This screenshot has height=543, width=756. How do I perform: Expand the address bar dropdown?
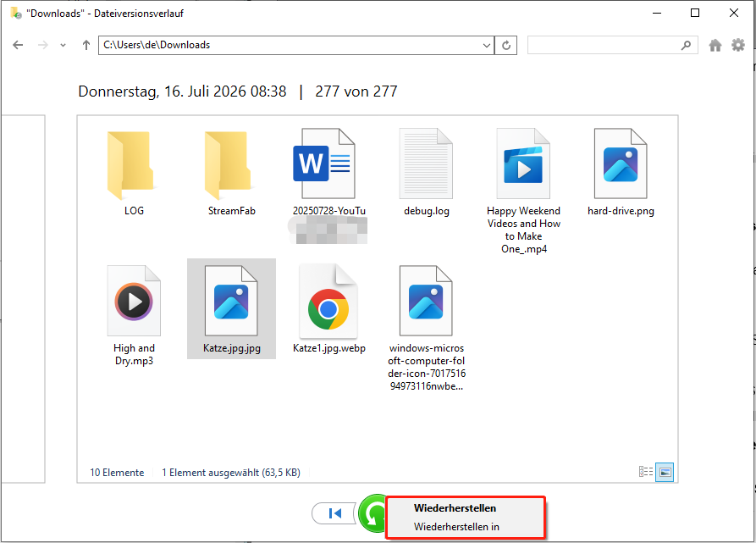(487, 46)
